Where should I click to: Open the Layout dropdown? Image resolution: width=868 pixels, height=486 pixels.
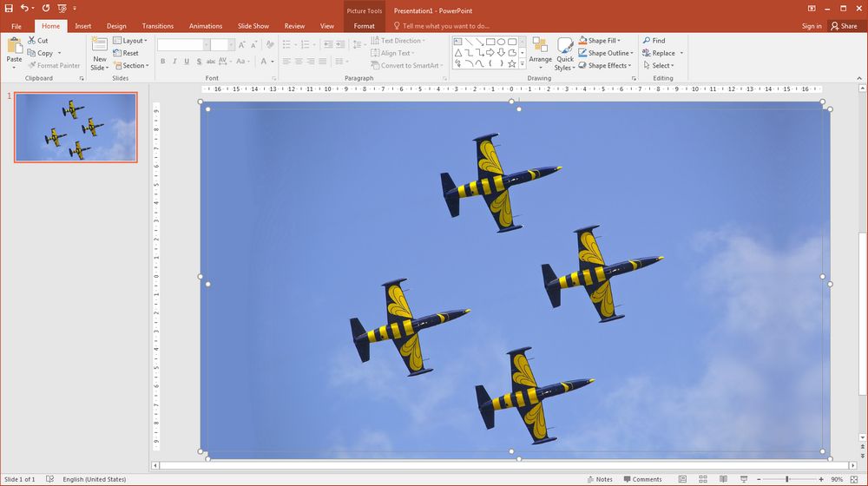pyautogui.click(x=130, y=41)
